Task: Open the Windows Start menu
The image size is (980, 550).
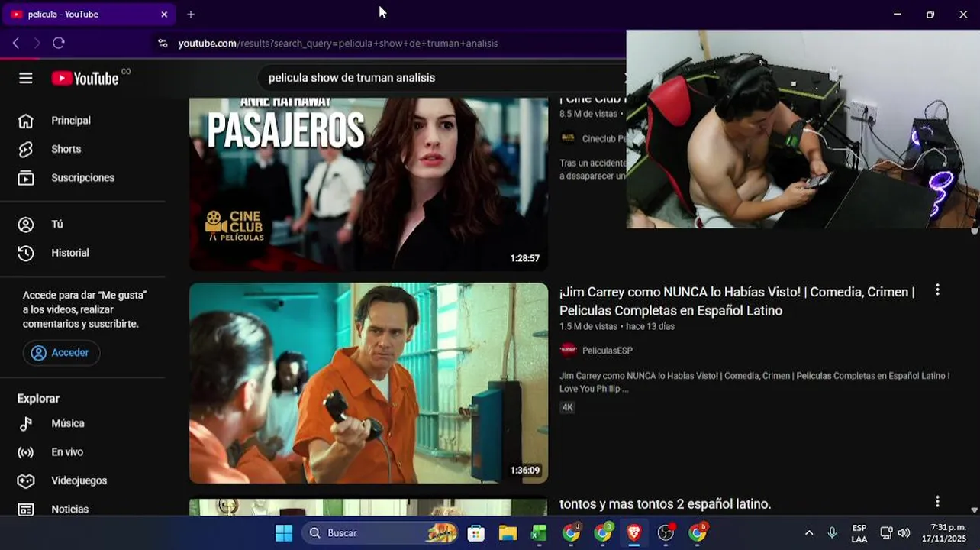Action: (x=283, y=533)
